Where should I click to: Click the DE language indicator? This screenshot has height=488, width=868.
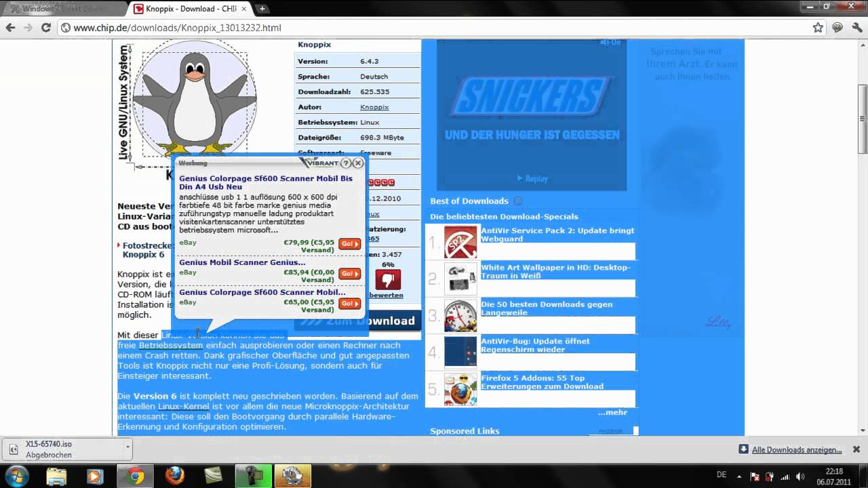coord(722,475)
